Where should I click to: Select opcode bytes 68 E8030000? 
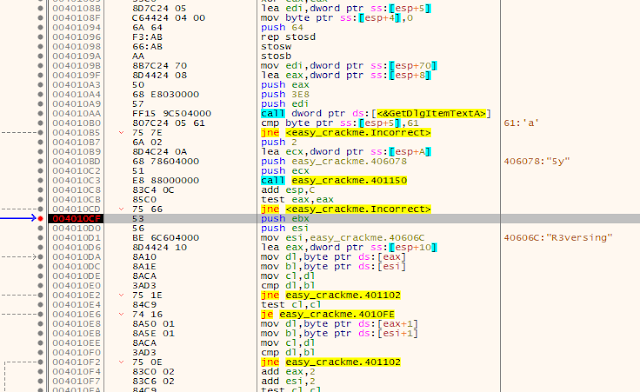point(166,94)
